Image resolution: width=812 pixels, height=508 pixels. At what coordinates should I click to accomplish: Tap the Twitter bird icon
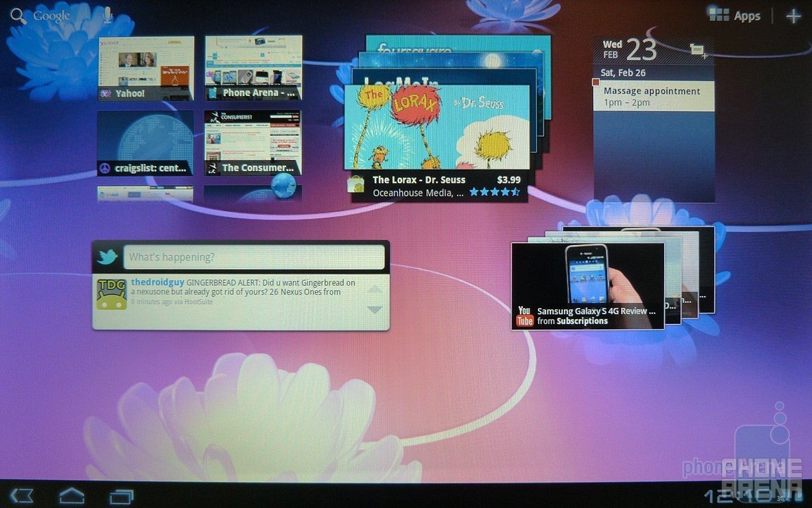(x=108, y=257)
